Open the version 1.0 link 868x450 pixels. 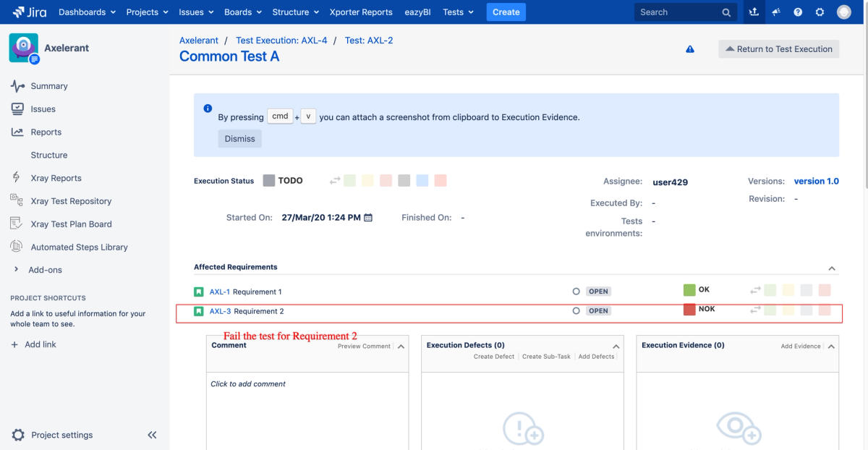pos(817,182)
